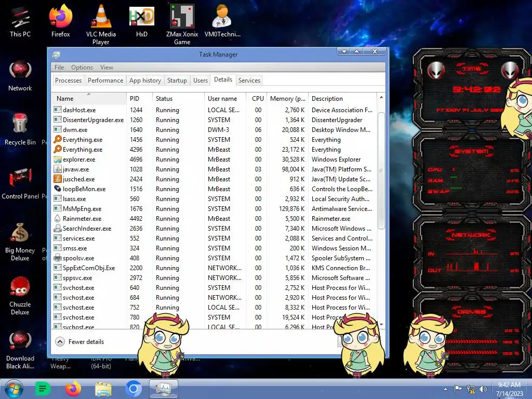
Task: Open the HxD hex editor icon
Action: click(141, 21)
